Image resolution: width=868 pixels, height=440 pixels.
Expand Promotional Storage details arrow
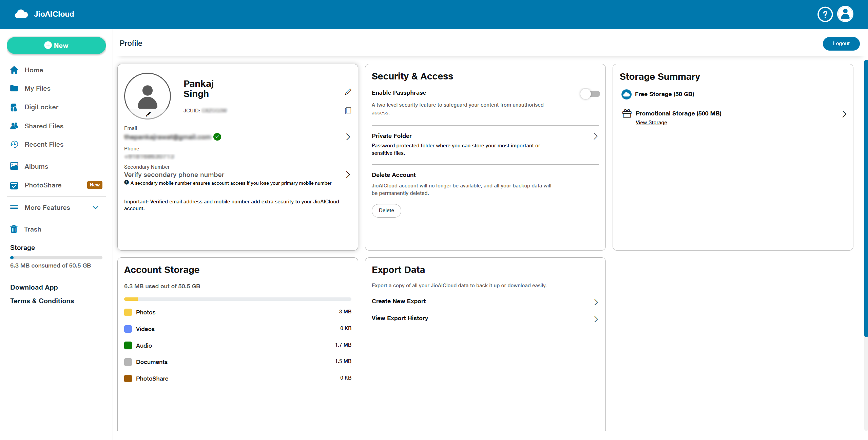click(844, 114)
